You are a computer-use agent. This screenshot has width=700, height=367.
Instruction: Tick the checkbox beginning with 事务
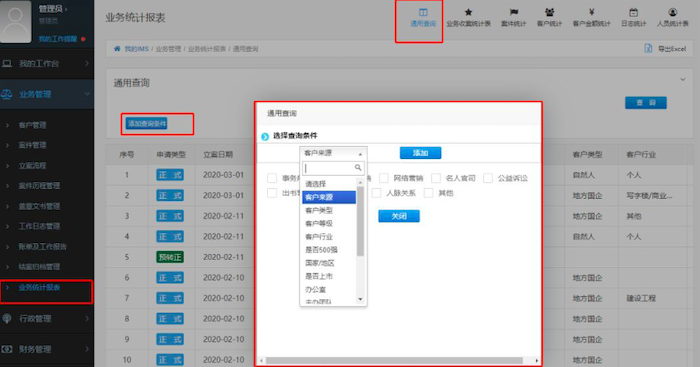click(272, 178)
